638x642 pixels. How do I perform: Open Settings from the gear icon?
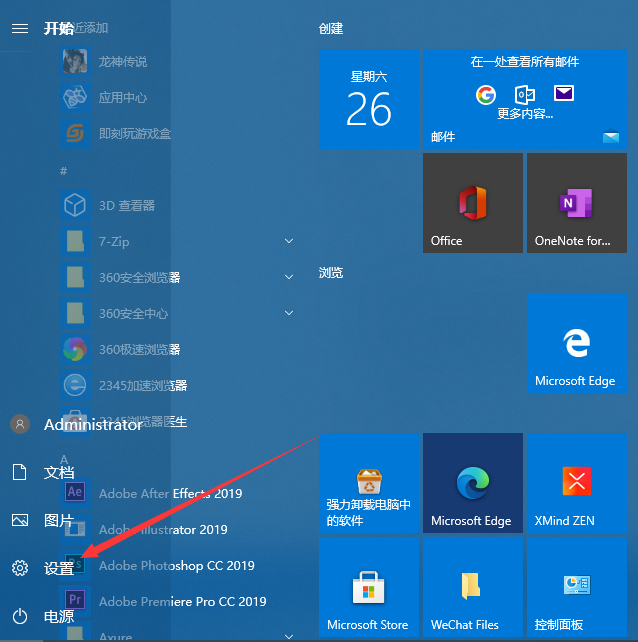20,568
